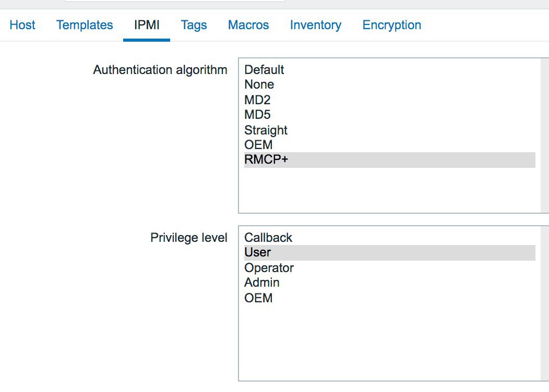Click the highlighted RMCP+ option
The height and width of the screenshot is (392, 549).
click(390, 160)
